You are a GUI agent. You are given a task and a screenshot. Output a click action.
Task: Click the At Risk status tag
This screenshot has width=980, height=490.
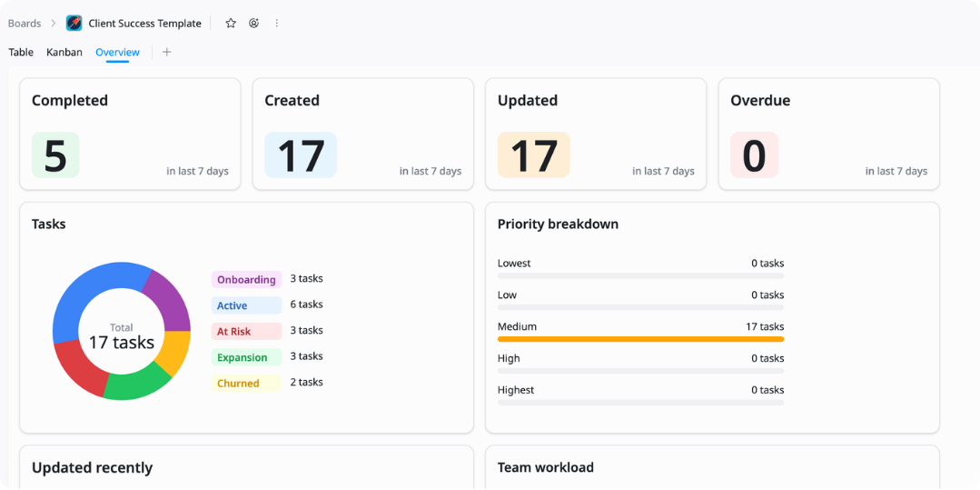(x=246, y=331)
